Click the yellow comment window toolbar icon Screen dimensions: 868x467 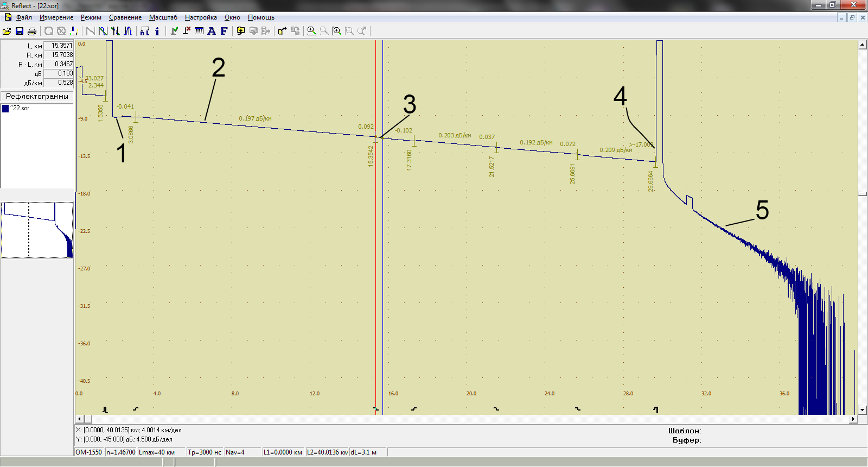coord(241,31)
